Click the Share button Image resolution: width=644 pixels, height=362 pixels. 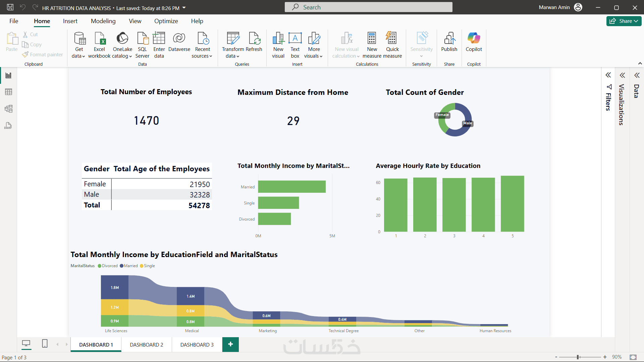pos(624,21)
